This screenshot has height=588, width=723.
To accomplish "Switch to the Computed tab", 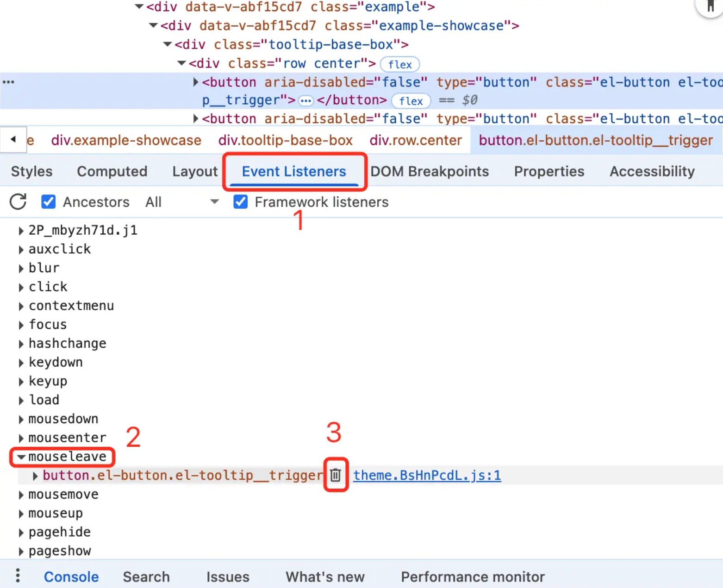I will click(x=112, y=172).
